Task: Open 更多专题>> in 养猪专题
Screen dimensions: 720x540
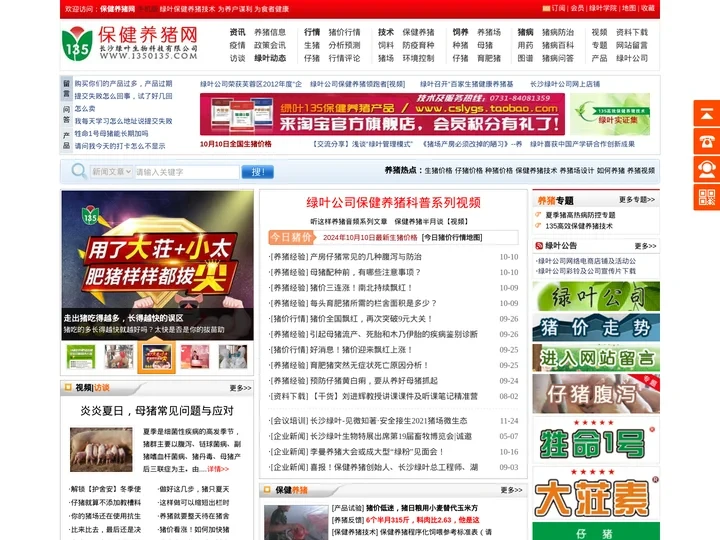Action: (x=637, y=200)
